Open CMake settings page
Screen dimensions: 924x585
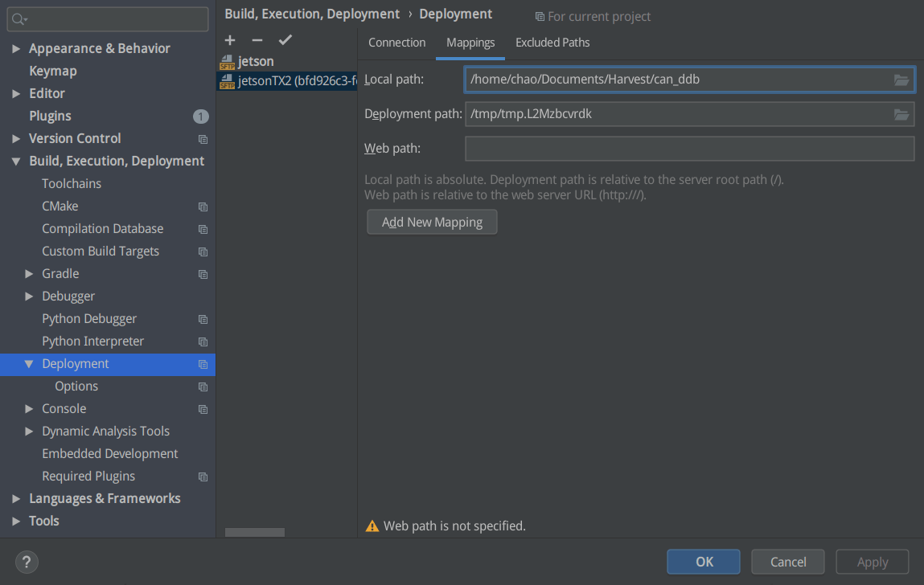(60, 207)
